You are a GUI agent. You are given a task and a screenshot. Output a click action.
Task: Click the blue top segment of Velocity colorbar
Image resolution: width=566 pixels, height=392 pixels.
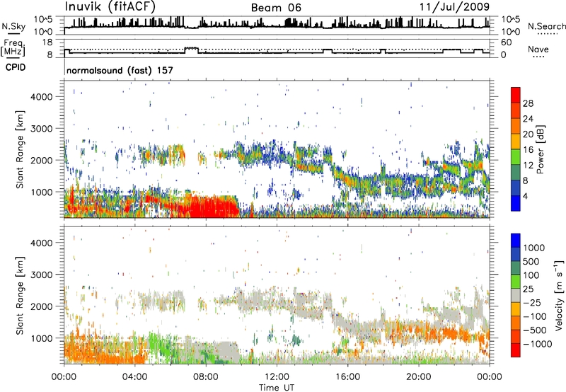click(516, 241)
